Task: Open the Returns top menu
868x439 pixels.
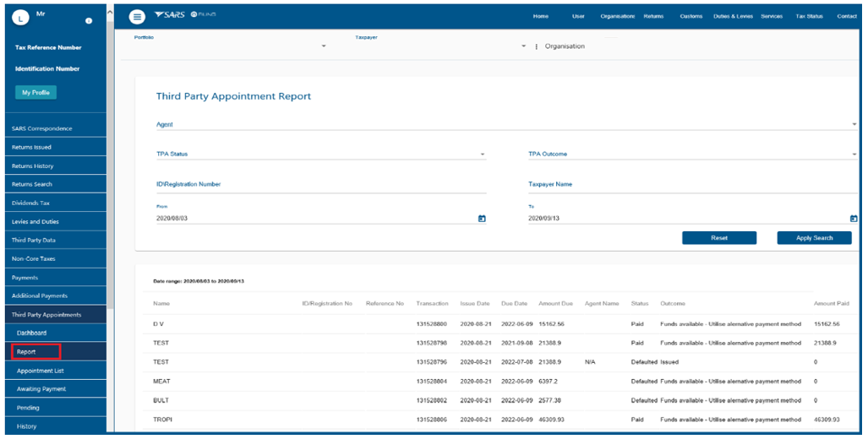Action: pos(653,16)
